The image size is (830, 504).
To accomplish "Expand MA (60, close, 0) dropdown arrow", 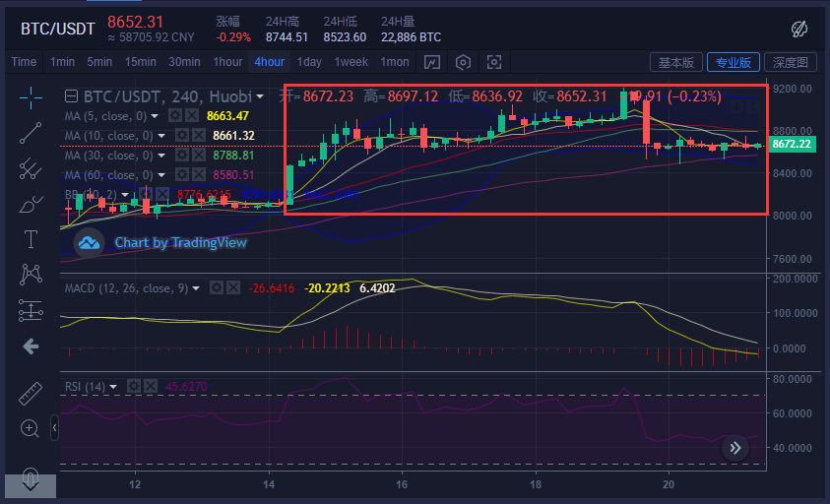I will point(161,174).
